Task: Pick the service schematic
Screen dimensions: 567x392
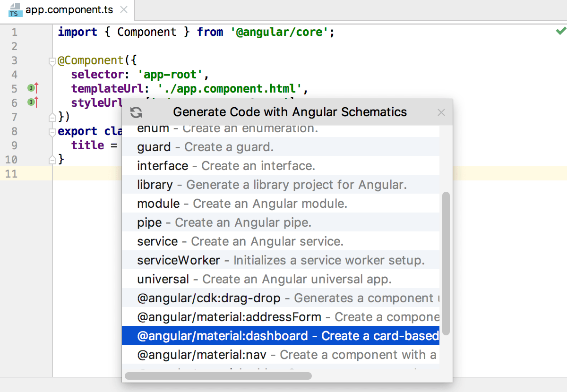Action: coord(281,241)
